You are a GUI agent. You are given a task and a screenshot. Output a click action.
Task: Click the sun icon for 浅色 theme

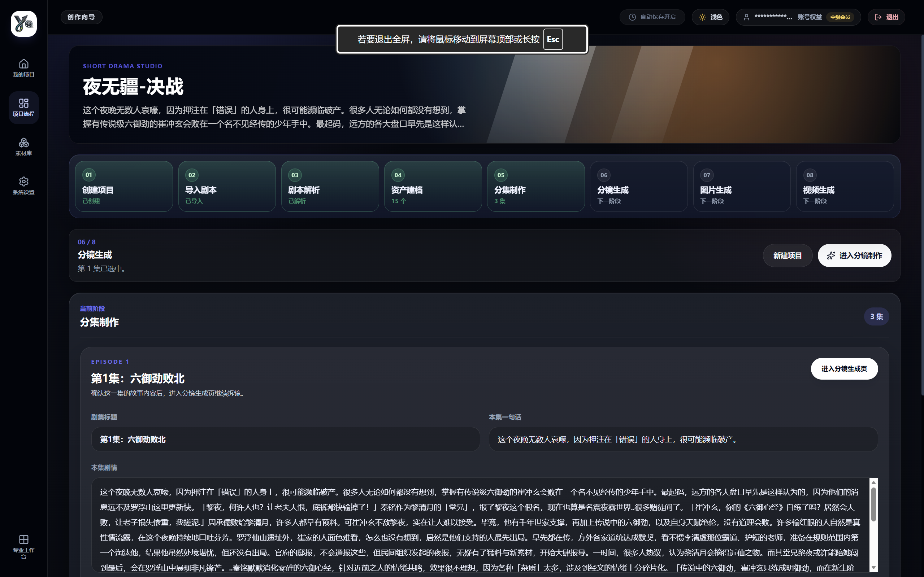[703, 17]
